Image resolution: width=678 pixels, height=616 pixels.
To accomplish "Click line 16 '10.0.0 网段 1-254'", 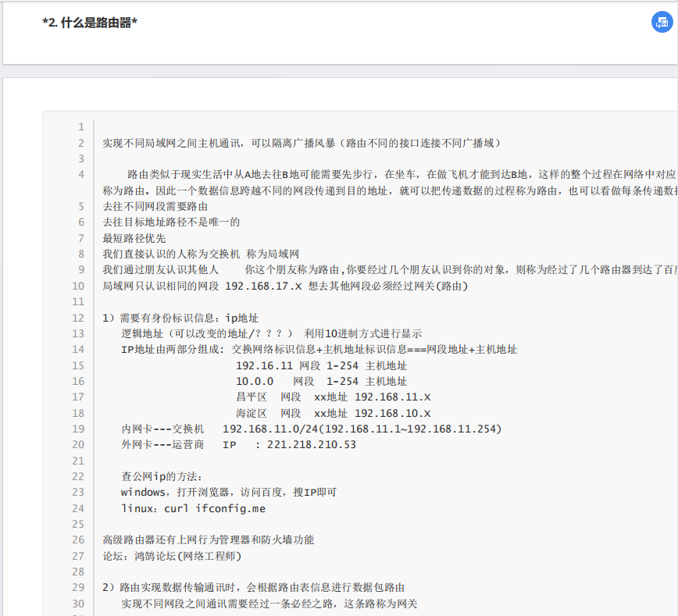I will click(297, 381).
